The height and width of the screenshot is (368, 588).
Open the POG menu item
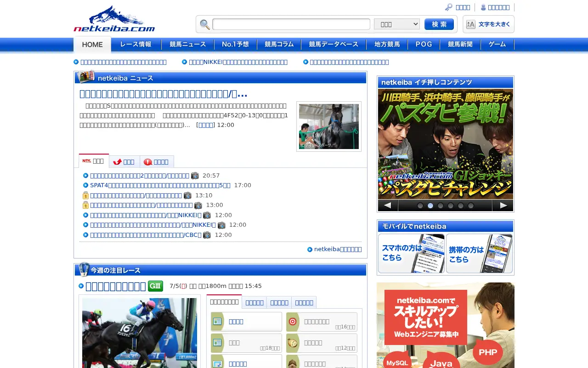click(x=424, y=45)
